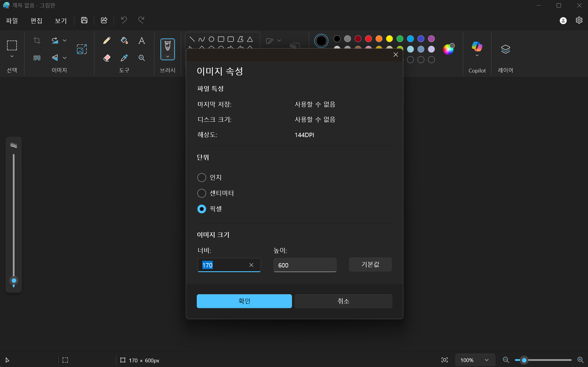The width and height of the screenshot is (588, 367).
Task: Open the 보기 menu
Action: [x=61, y=20]
